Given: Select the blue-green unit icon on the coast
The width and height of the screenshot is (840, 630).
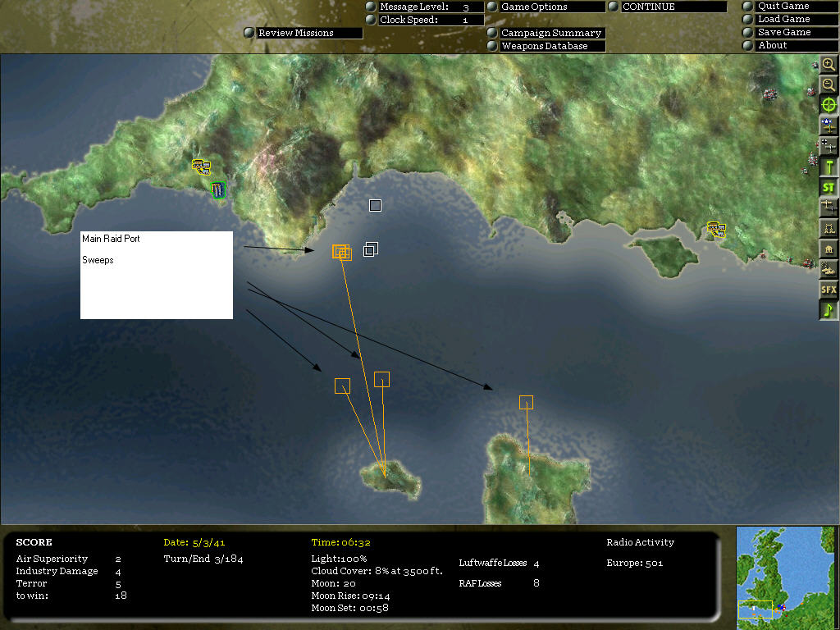Looking at the screenshot, I should point(218,189).
